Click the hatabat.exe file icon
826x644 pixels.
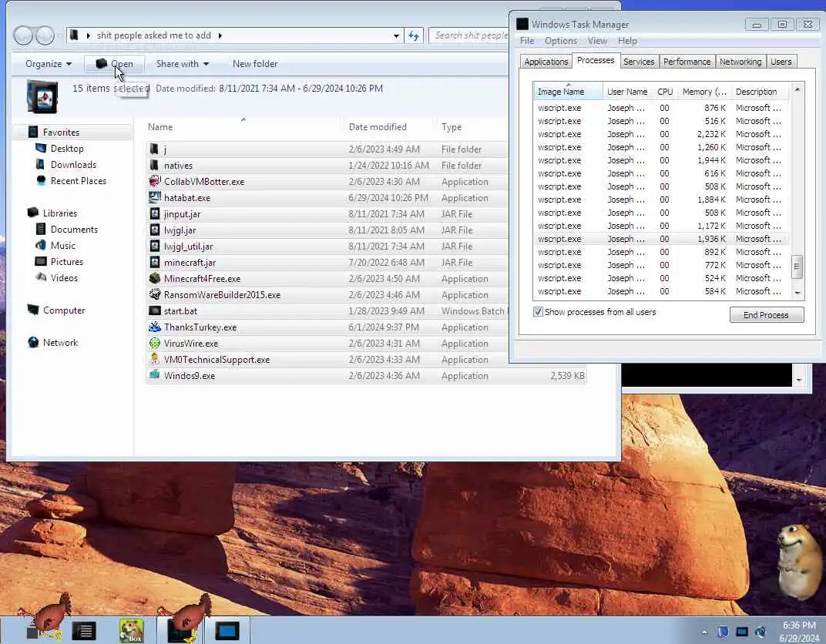point(154,197)
